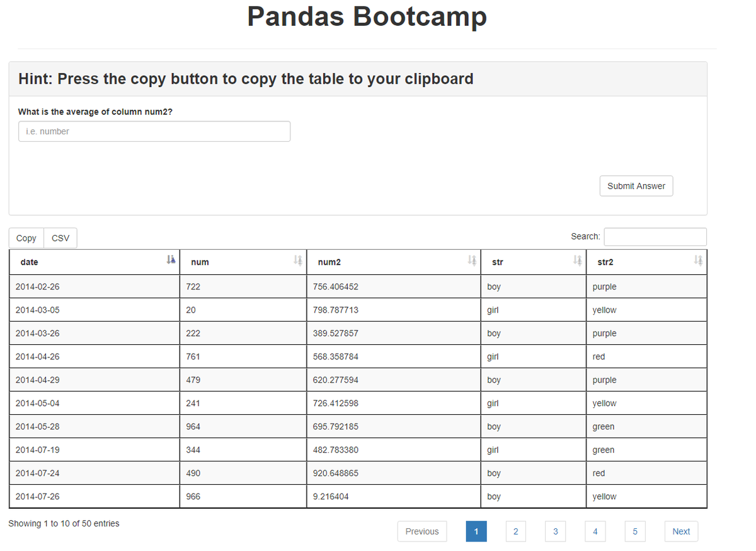Select the 2014-02-26 table row

(x=358, y=286)
